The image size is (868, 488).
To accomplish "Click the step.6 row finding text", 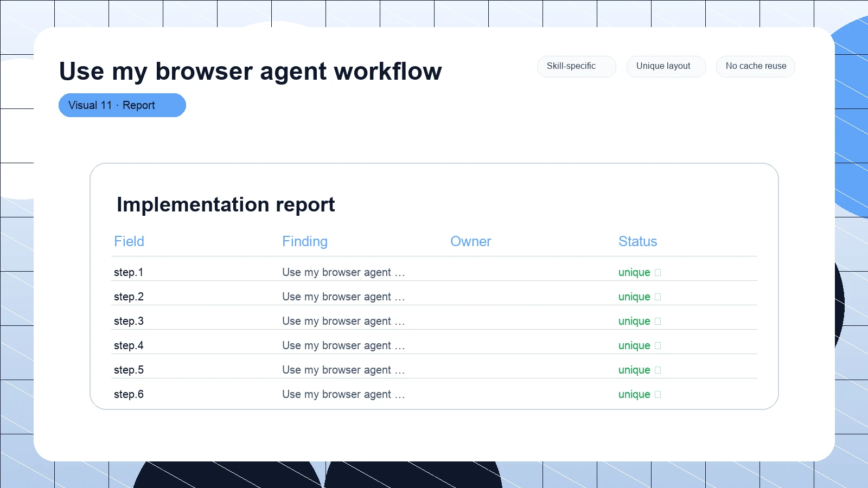I will click(343, 394).
